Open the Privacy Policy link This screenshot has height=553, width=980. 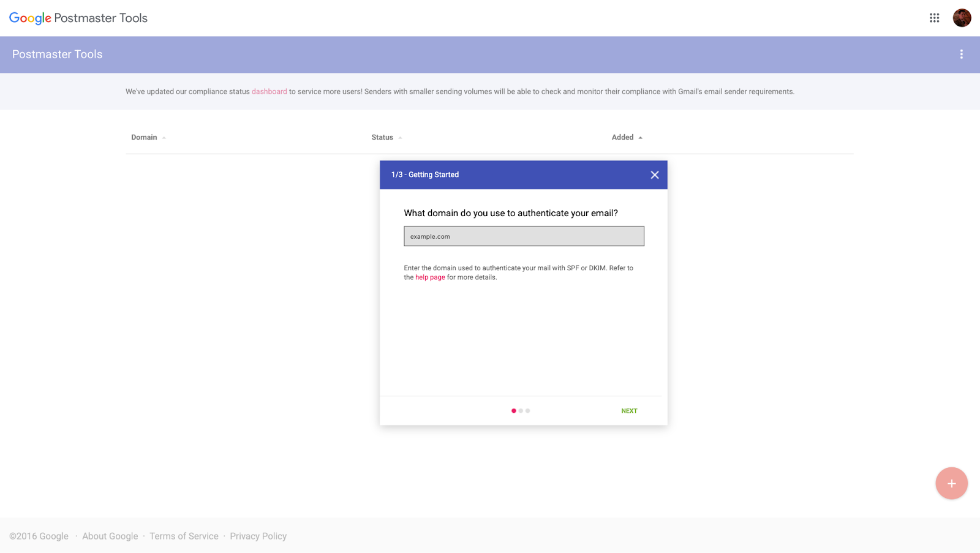pyautogui.click(x=258, y=536)
